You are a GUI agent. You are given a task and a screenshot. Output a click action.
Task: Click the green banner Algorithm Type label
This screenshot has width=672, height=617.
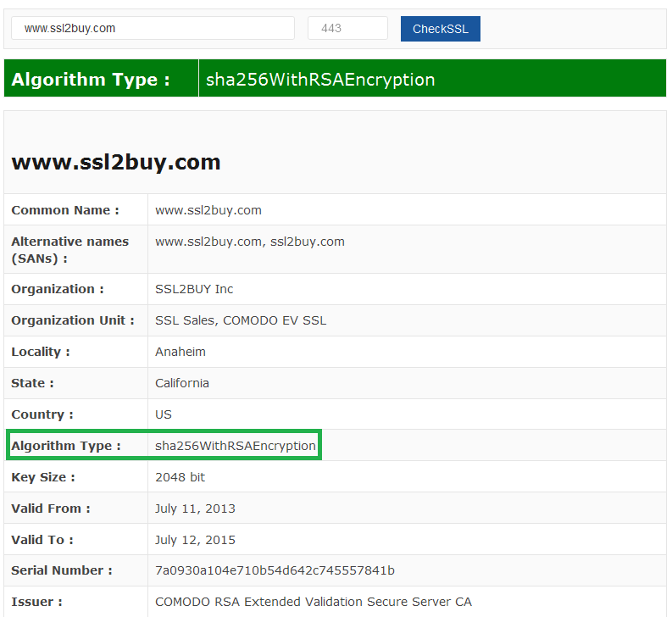click(x=91, y=80)
